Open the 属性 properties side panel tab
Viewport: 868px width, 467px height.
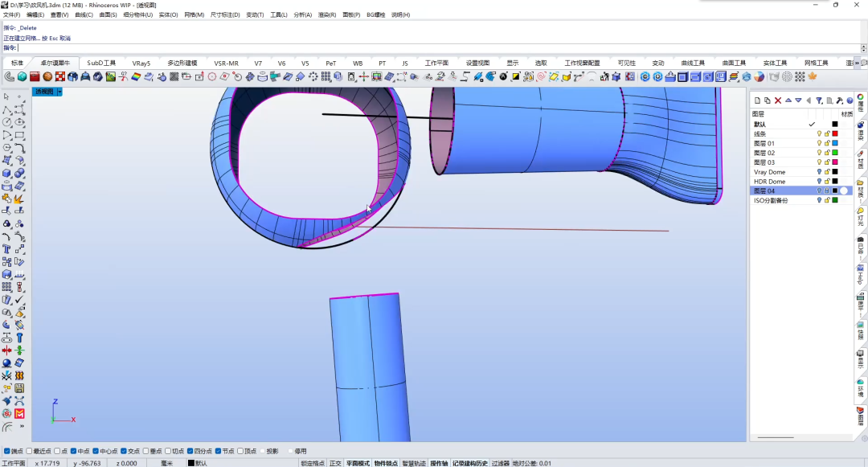pos(861,104)
